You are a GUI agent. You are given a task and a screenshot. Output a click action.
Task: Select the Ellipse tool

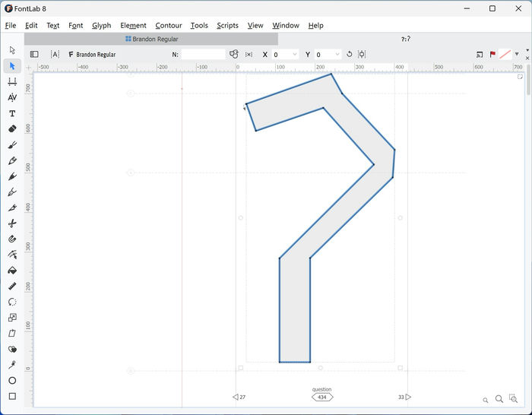[x=12, y=380]
